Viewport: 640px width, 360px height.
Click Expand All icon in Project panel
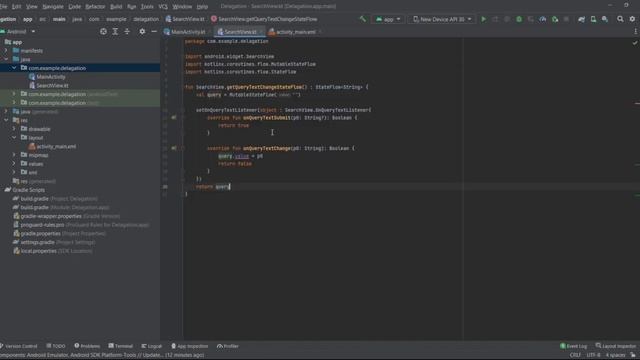(x=115, y=31)
